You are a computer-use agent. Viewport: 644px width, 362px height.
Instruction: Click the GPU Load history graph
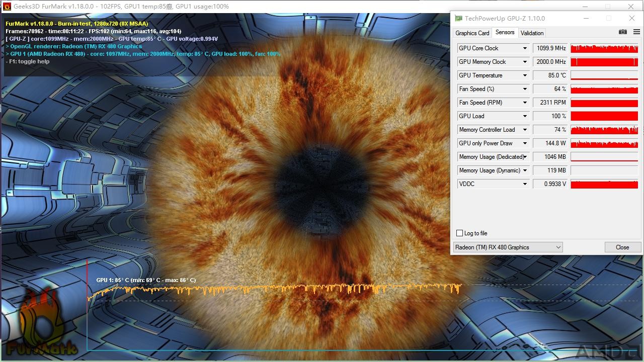pyautogui.click(x=604, y=116)
